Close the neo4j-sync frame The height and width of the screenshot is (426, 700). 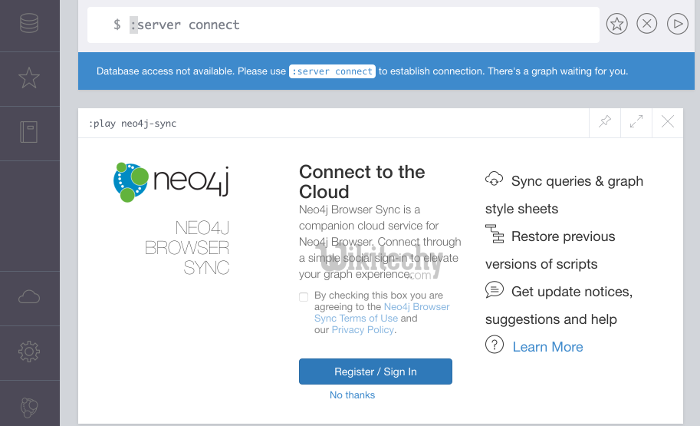[667, 121]
